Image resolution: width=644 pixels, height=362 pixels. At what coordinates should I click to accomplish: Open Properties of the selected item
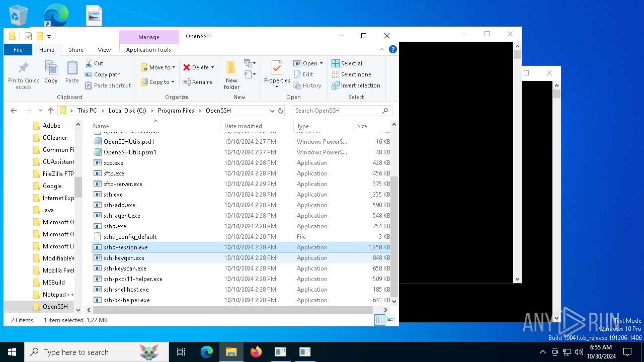tap(277, 74)
